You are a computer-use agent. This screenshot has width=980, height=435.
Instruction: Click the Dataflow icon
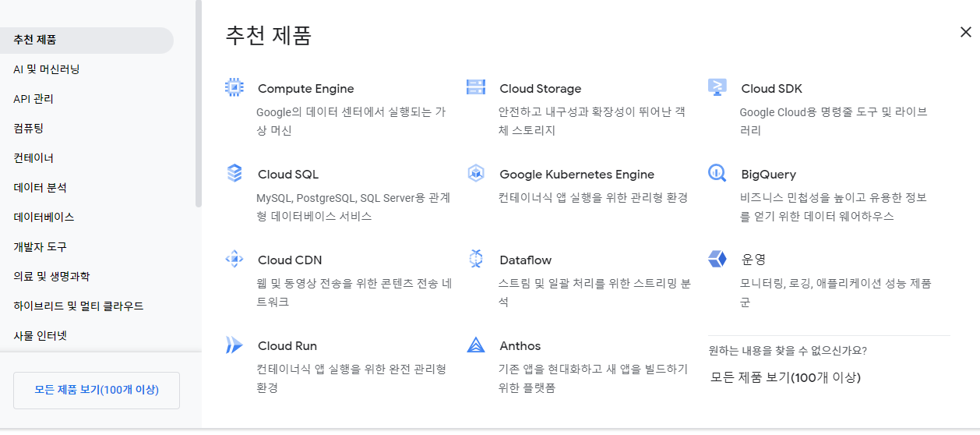(476, 259)
